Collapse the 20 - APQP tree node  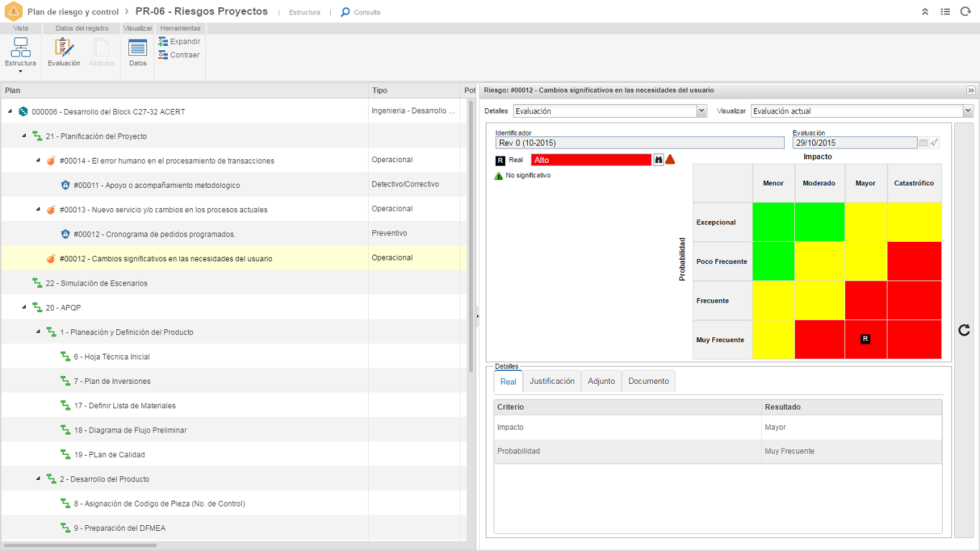(x=24, y=308)
